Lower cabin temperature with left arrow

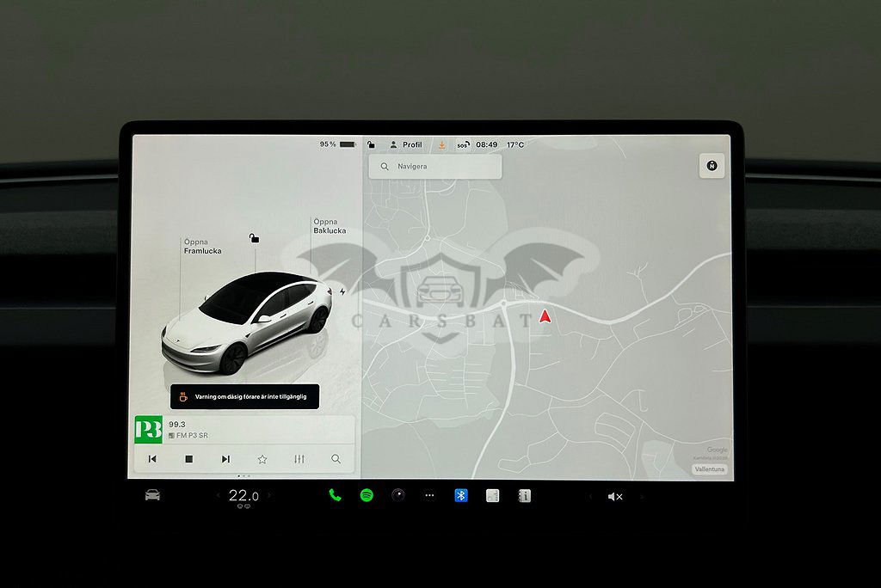[x=218, y=496]
